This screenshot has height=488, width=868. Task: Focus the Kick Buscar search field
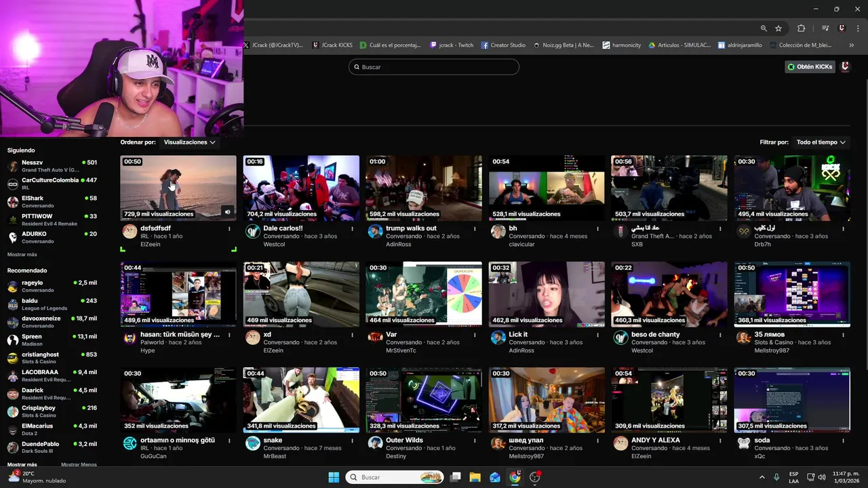click(434, 66)
